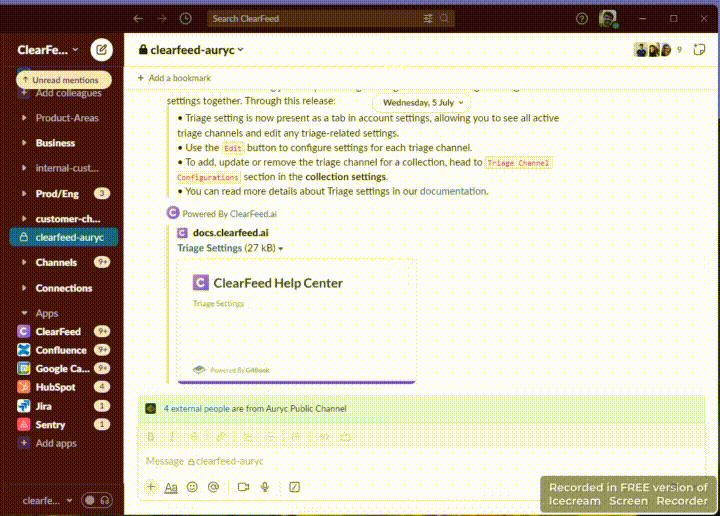
Task: Open the Google Calendar app
Action: click(x=64, y=369)
